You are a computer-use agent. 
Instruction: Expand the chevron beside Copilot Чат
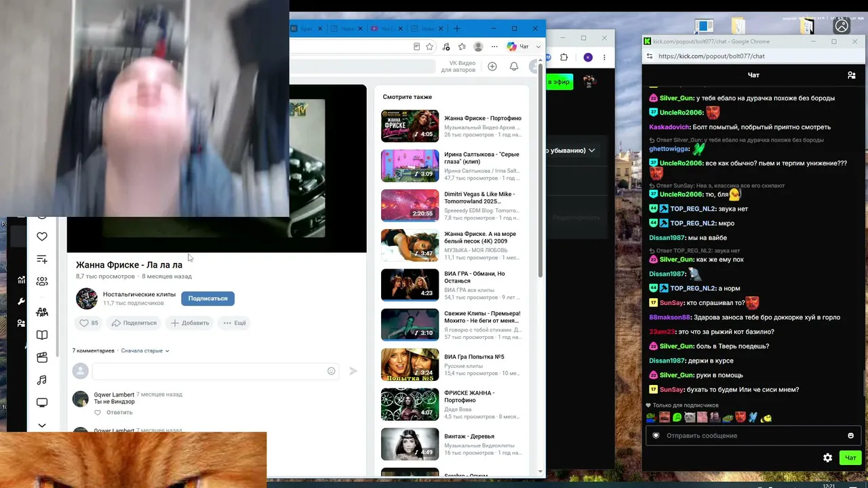538,47
